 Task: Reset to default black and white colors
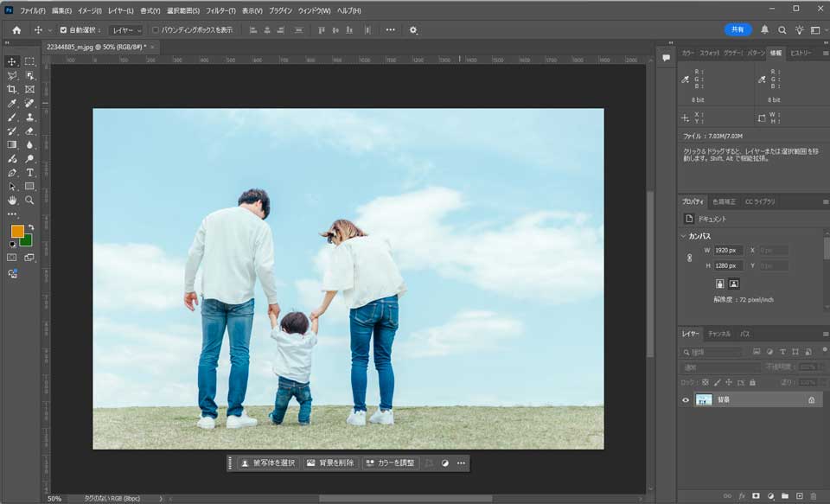click(x=12, y=245)
